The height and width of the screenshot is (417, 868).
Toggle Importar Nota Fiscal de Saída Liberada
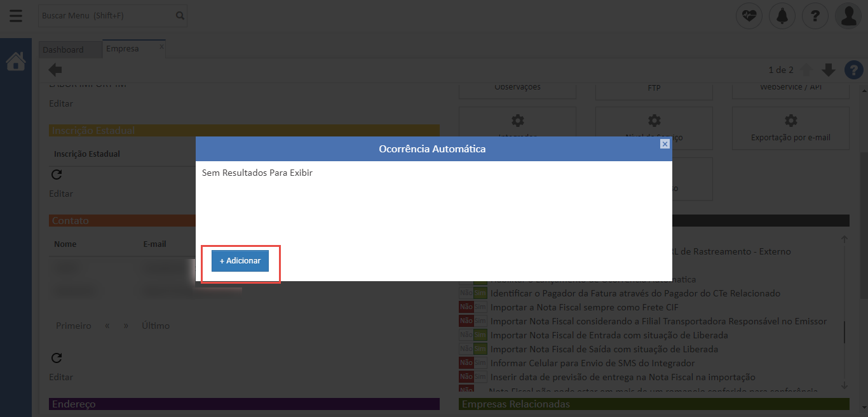click(473, 349)
